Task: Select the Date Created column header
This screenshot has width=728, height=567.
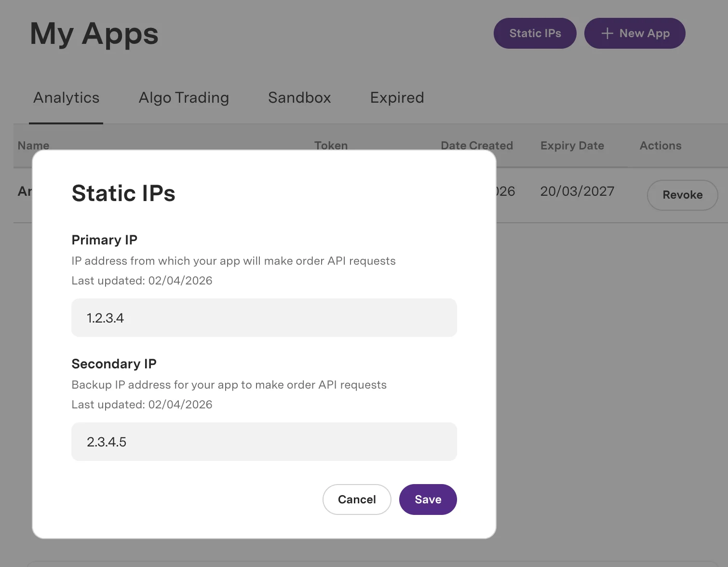Action: pyautogui.click(x=477, y=145)
